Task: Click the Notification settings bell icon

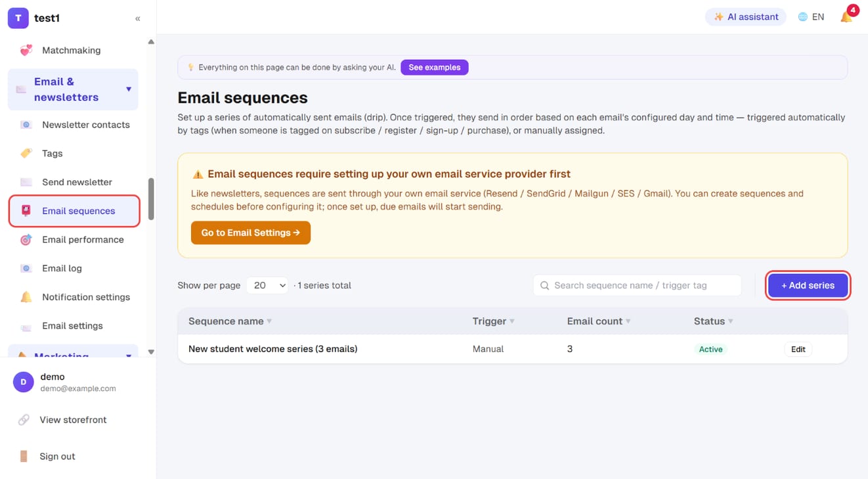Action: [x=26, y=297]
